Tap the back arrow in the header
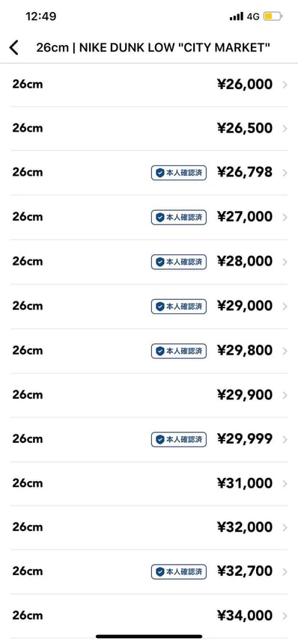The width and height of the screenshot is (298, 644). tap(14, 48)
